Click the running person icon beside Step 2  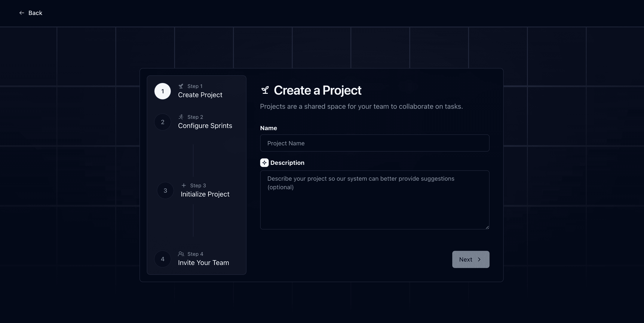pyautogui.click(x=181, y=117)
